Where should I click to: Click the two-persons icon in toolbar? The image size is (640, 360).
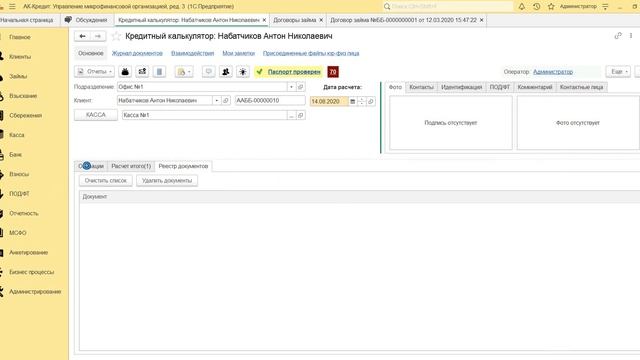pos(225,72)
